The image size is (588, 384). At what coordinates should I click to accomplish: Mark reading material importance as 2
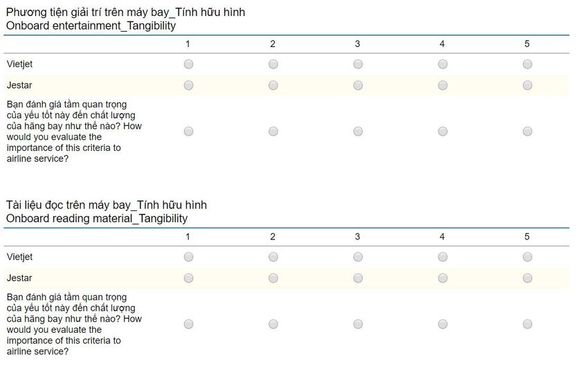tap(273, 324)
